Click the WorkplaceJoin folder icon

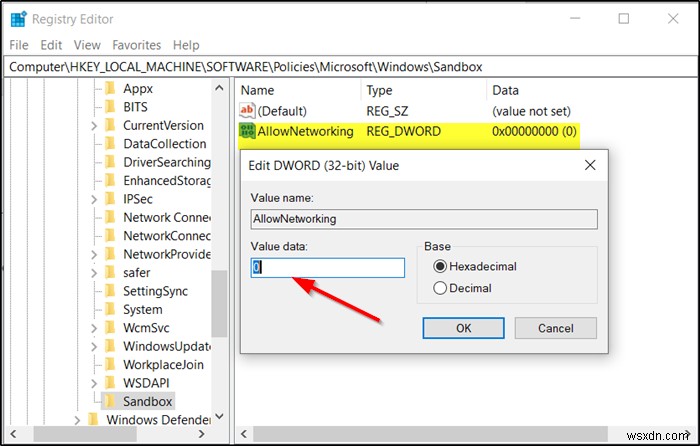pyautogui.click(x=110, y=364)
